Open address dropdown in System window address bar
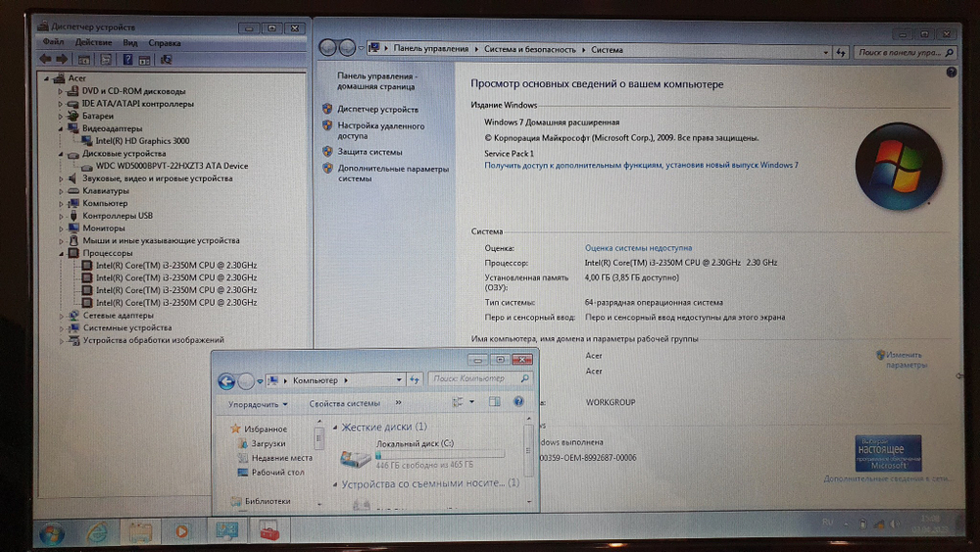This screenshot has height=552, width=980. [825, 53]
